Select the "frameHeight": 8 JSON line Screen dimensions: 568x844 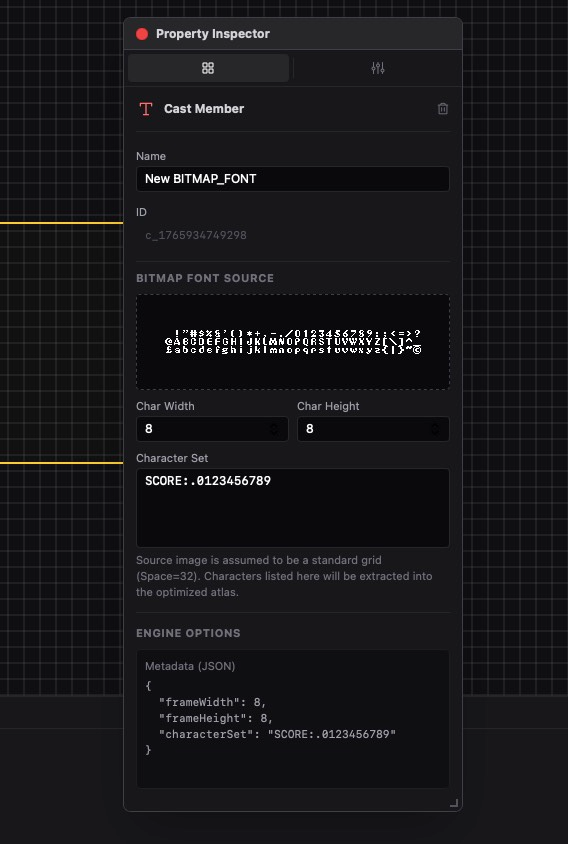pyautogui.click(x=216, y=718)
